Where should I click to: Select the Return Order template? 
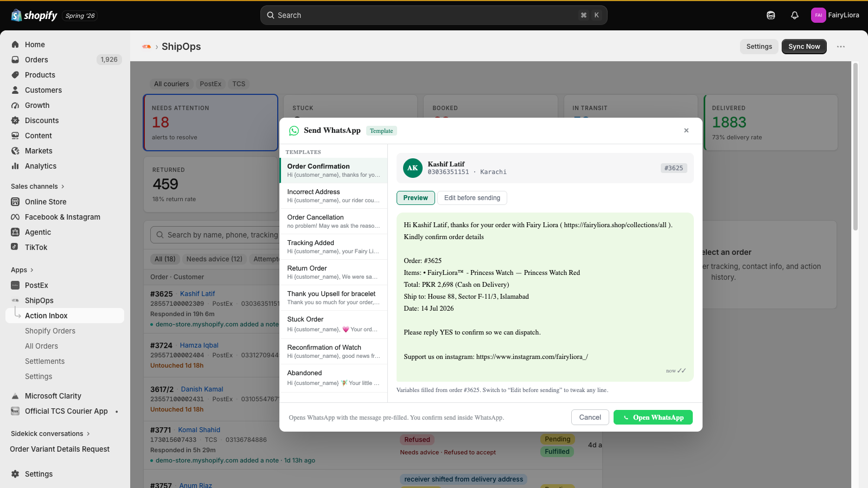tap(334, 272)
